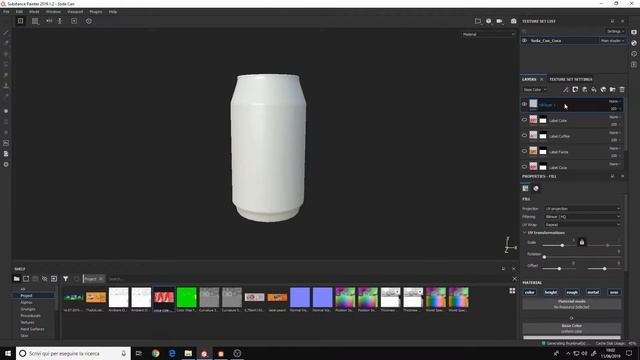Screen dimensions: 640x360
Task: Select the Paint brush tool
Action: point(6,33)
